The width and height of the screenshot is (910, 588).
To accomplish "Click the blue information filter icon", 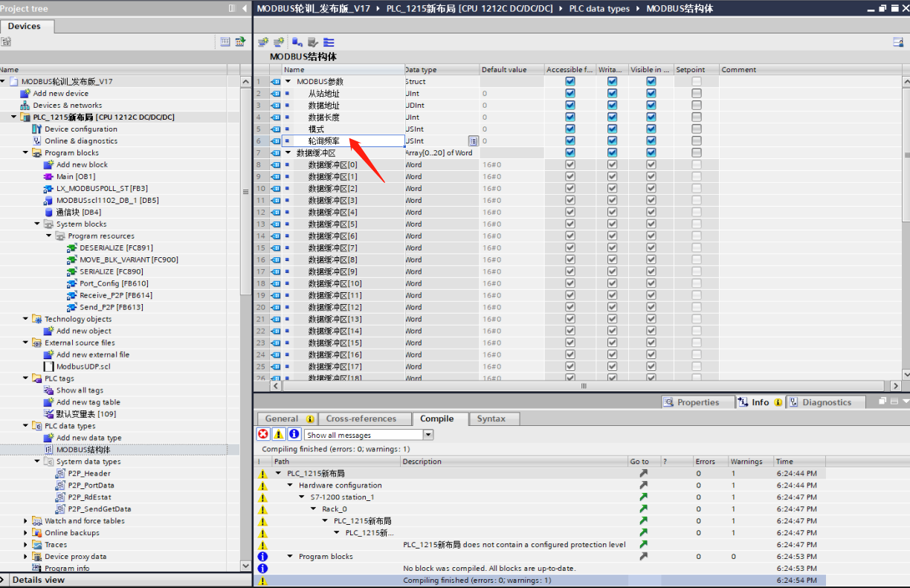I will [x=294, y=435].
